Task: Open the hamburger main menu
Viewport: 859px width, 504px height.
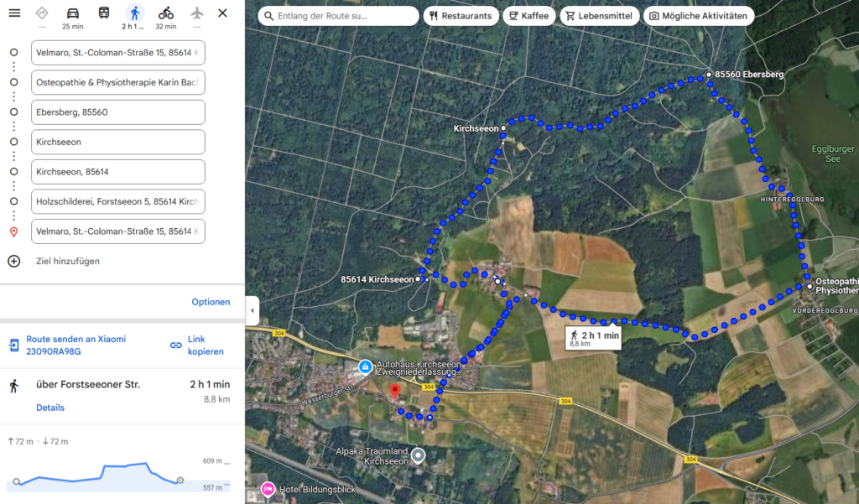Action: 14,13
